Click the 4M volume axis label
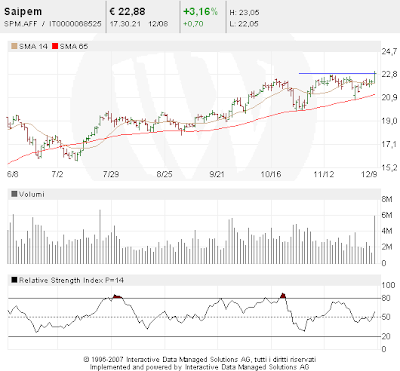 (x=387, y=231)
